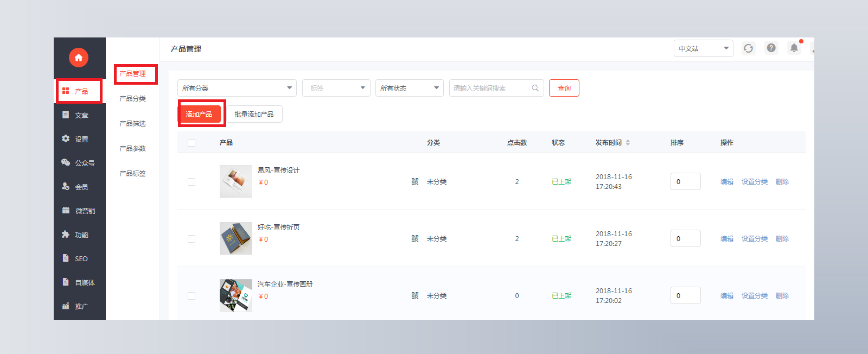Click the search magnifier icon
Viewport: 868px width, 354px height.
(535, 88)
